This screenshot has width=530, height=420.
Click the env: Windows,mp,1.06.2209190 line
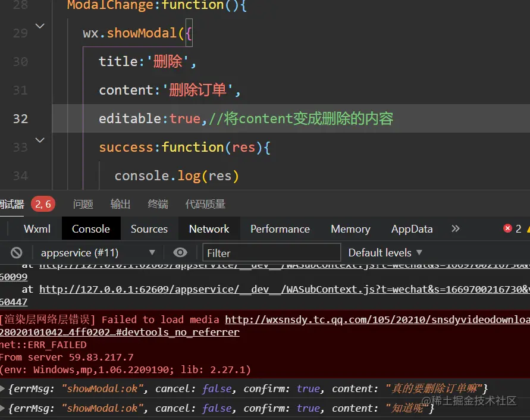click(126, 369)
